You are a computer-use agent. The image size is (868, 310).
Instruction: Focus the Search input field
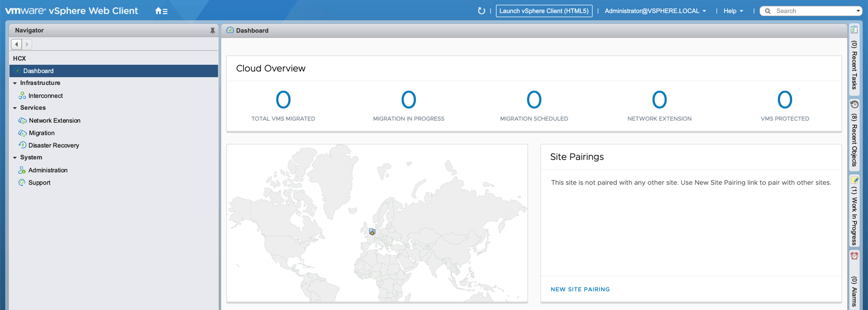[x=813, y=11]
